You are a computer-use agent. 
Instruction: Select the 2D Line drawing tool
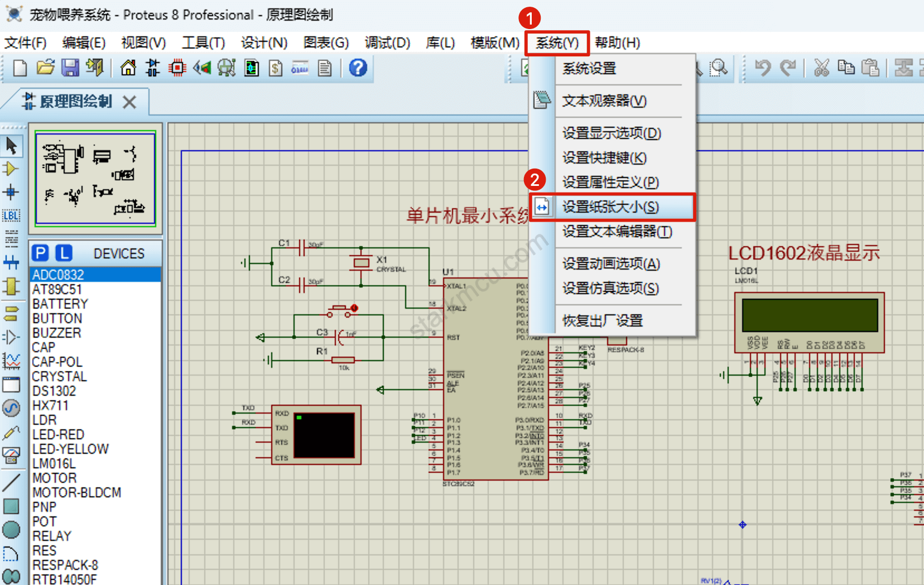[11, 482]
